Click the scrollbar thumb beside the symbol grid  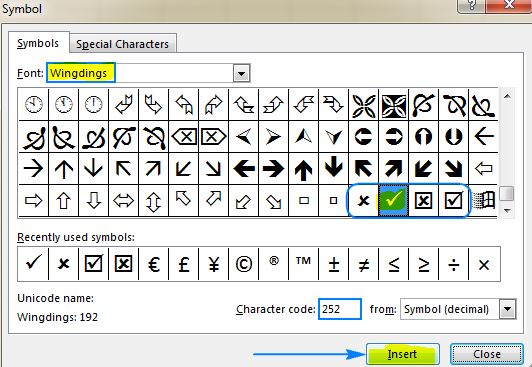507,194
